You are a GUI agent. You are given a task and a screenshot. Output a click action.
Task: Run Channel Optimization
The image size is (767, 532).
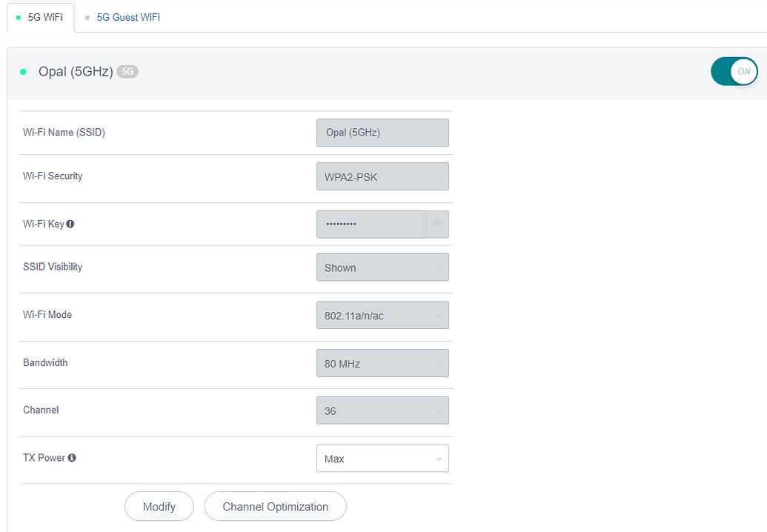pos(275,506)
